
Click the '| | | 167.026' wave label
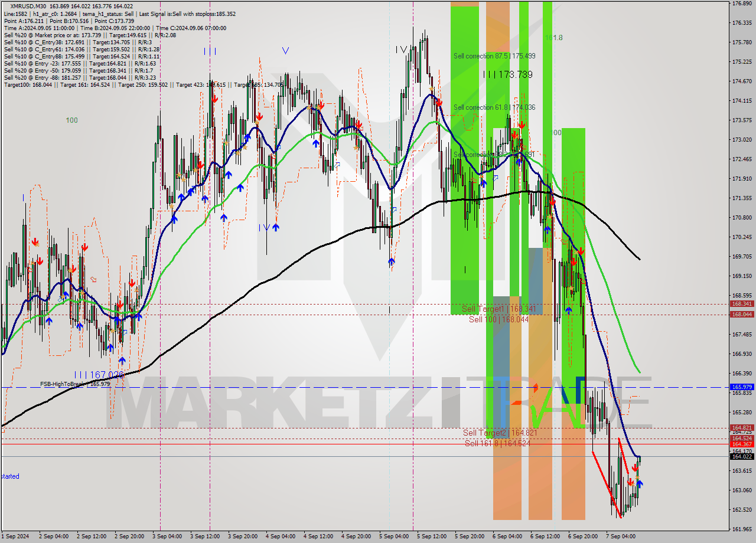click(99, 375)
